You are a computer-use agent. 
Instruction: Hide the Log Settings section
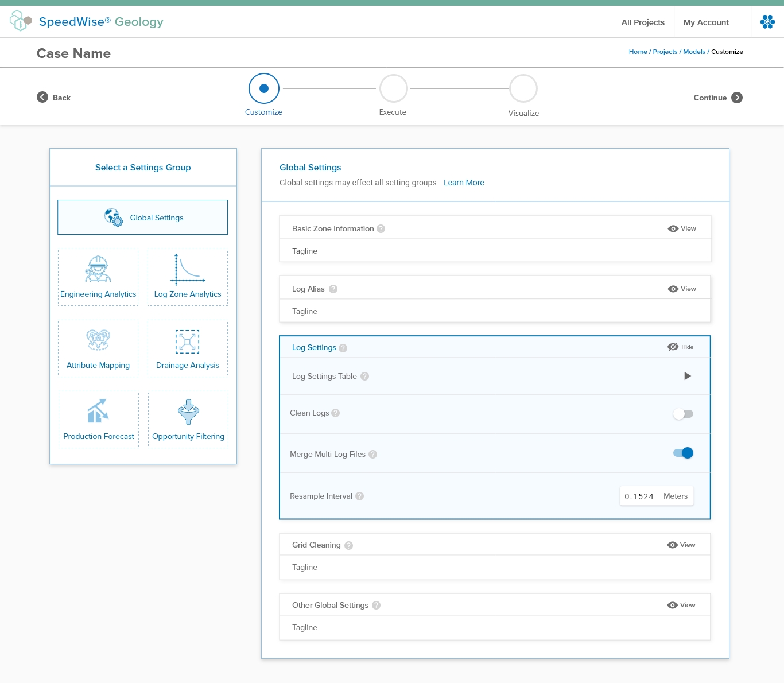point(681,347)
